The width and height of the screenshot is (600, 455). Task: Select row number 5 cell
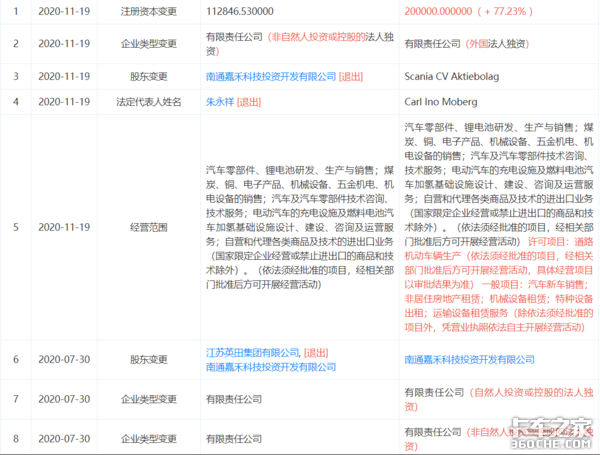pyautogui.click(x=16, y=227)
